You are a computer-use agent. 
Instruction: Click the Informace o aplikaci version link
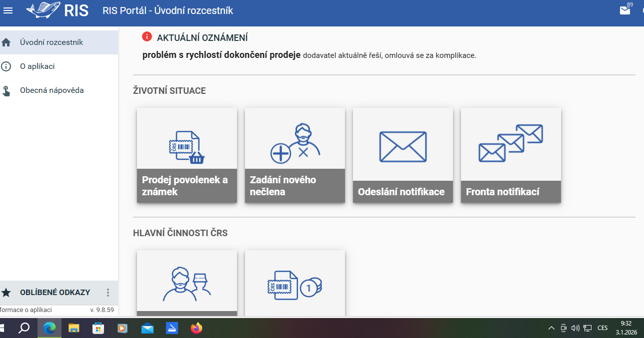(30, 310)
